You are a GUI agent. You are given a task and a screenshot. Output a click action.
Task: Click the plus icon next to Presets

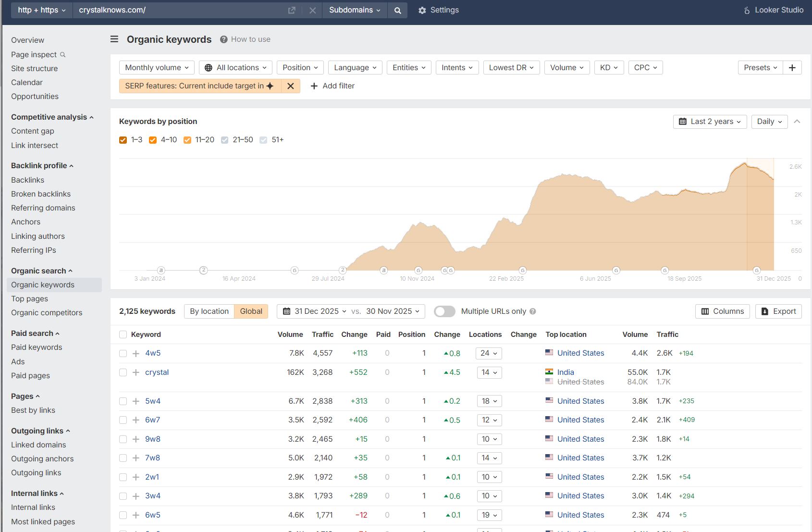point(792,68)
